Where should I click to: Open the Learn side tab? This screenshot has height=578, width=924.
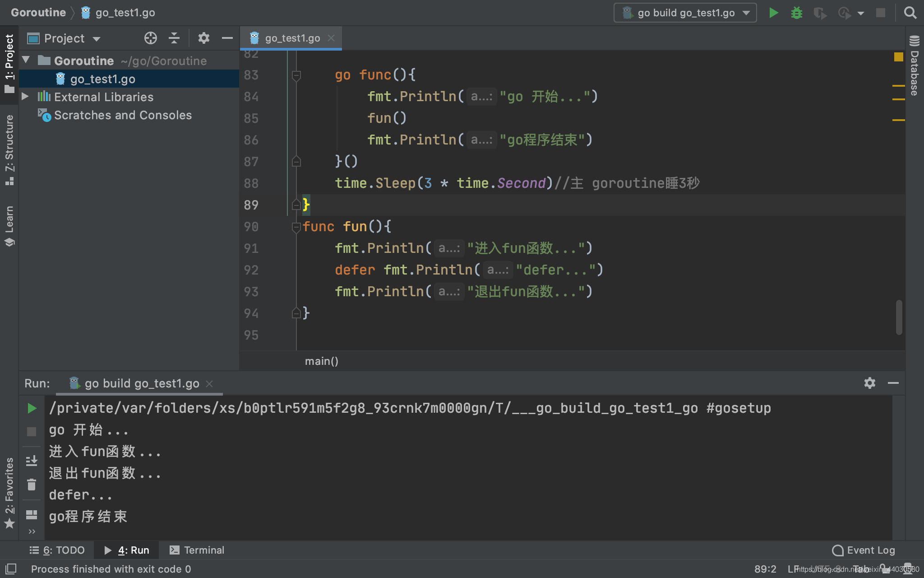[x=9, y=226]
